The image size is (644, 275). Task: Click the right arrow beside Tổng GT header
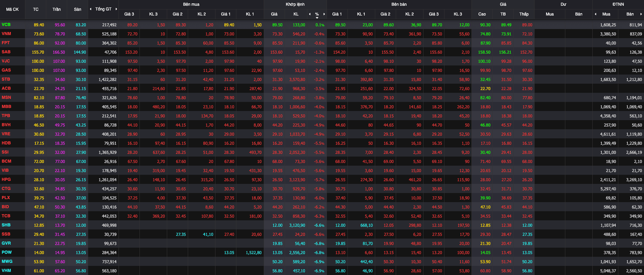pyautogui.click(x=116, y=9)
